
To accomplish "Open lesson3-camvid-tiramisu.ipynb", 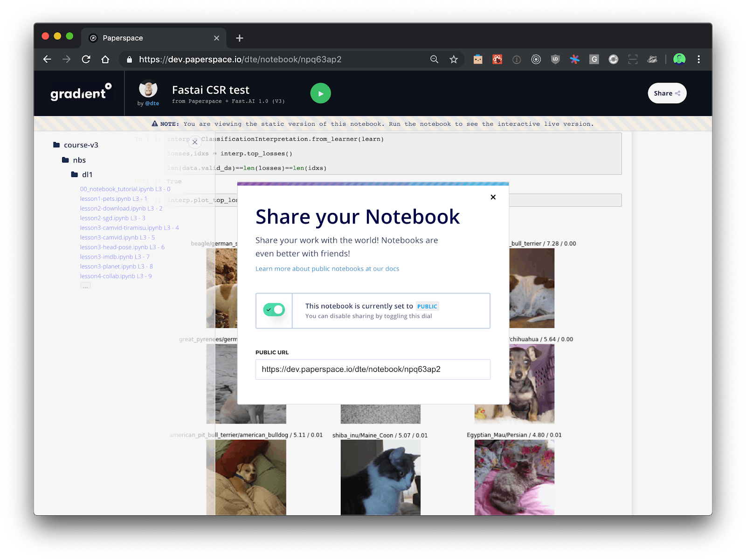I will [130, 228].
